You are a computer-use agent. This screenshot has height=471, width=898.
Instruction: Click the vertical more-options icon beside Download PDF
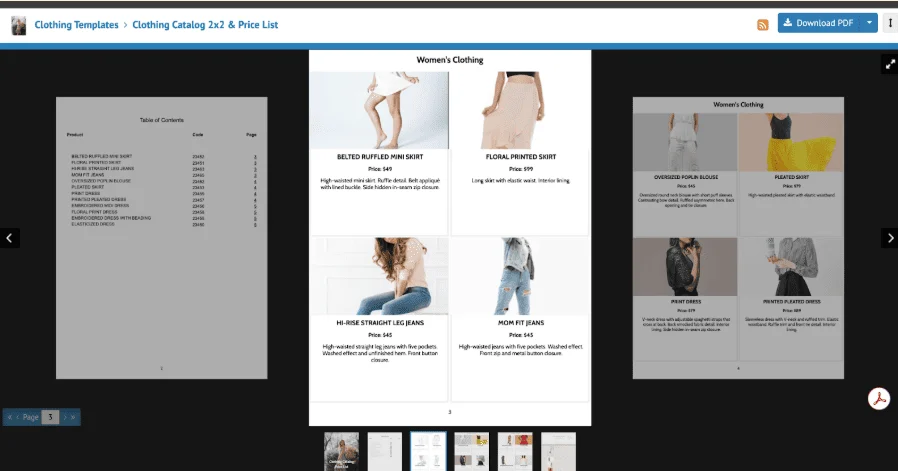891,23
